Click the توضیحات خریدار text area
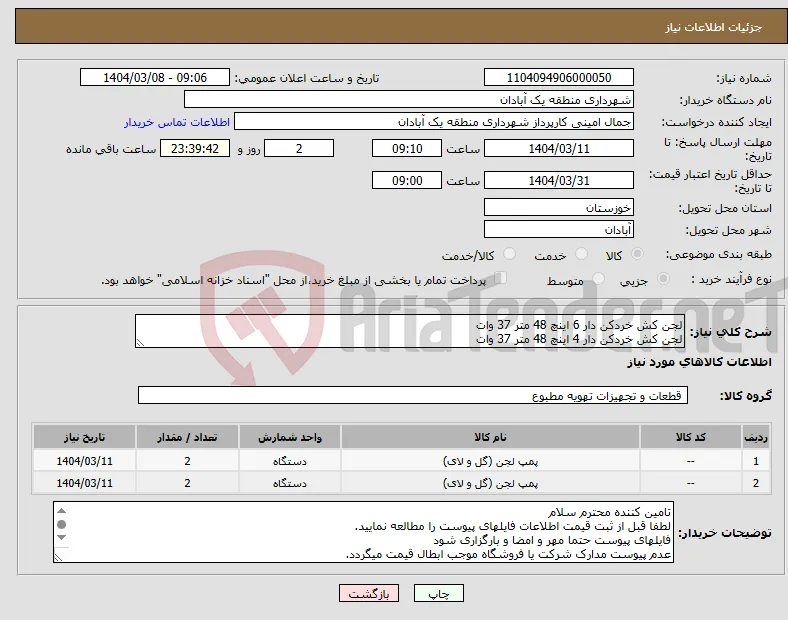The height and width of the screenshot is (620, 788). (x=363, y=532)
